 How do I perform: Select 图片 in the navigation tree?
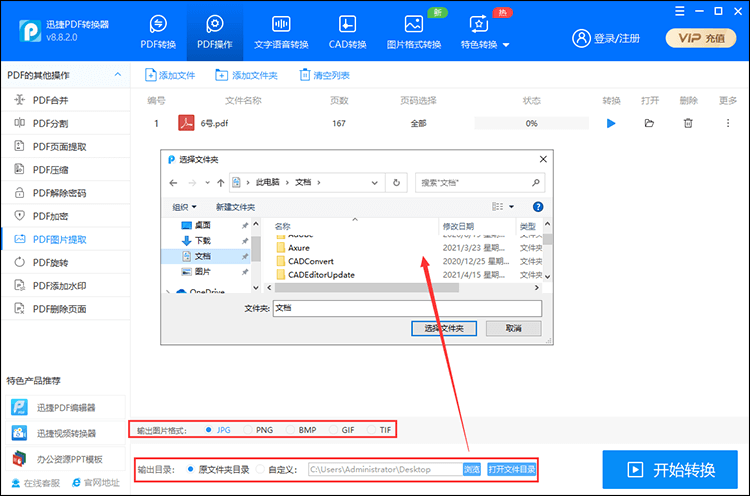click(202, 272)
